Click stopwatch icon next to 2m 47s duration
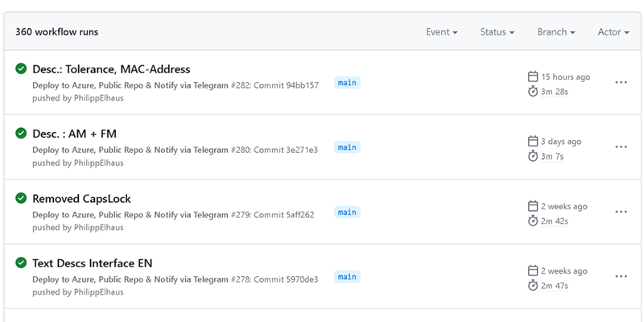This screenshot has height=322, width=644. (x=532, y=285)
